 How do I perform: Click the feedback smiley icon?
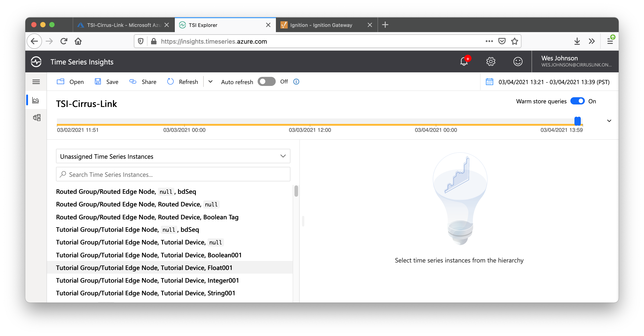tap(518, 61)
